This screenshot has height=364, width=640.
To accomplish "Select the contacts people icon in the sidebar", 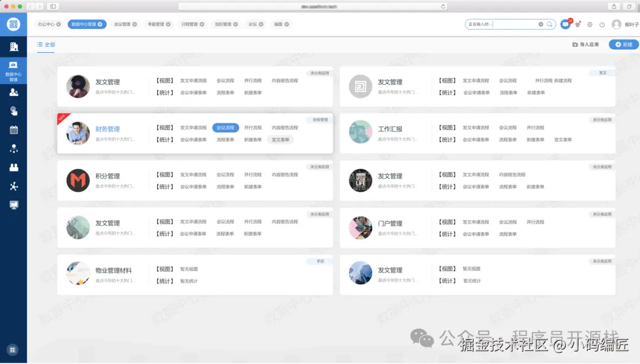I will [x=13, y=91].
